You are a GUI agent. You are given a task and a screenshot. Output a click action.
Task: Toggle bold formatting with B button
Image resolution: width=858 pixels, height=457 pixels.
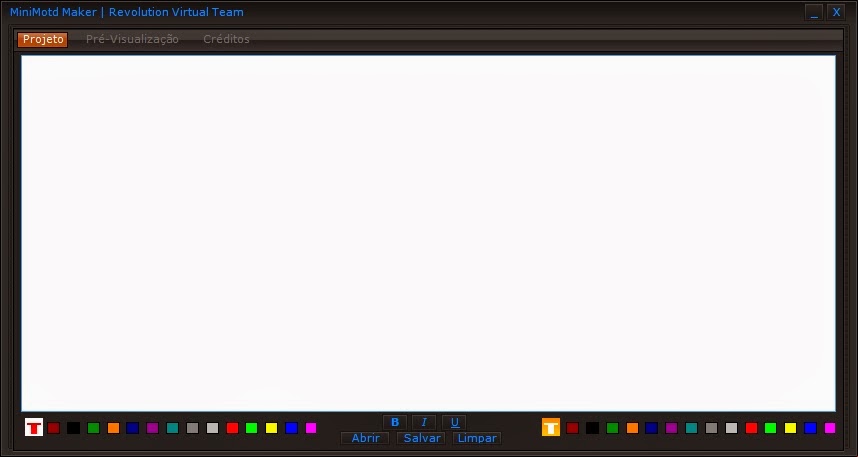tap(395, 423)
